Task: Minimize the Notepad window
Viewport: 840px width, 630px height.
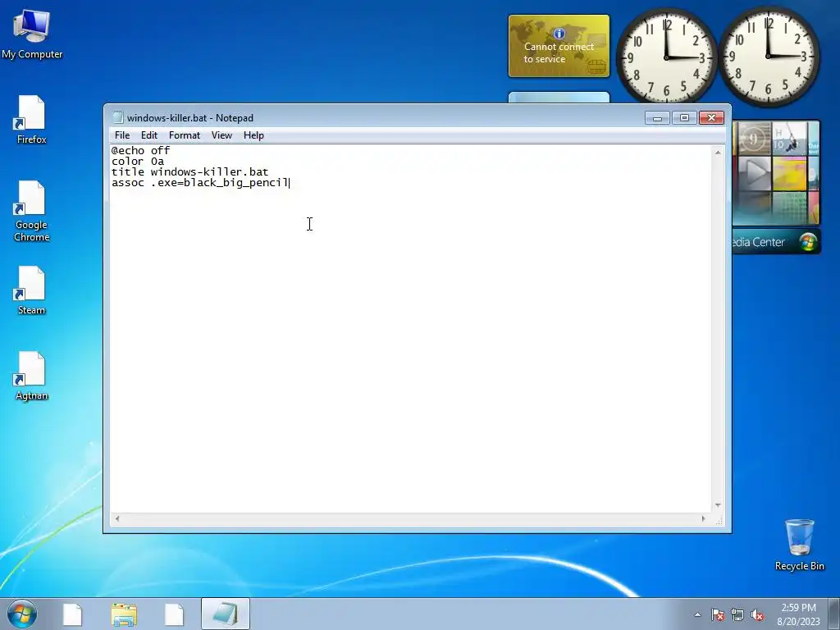Action: pos(657,117)
